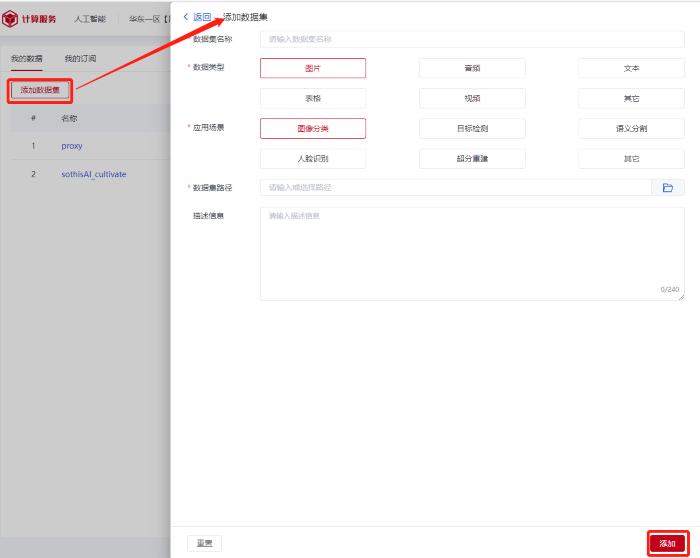Click the 添加数据集 button
Image resolution: width=700 pixels, height=558 pixels.
(40, 90)
